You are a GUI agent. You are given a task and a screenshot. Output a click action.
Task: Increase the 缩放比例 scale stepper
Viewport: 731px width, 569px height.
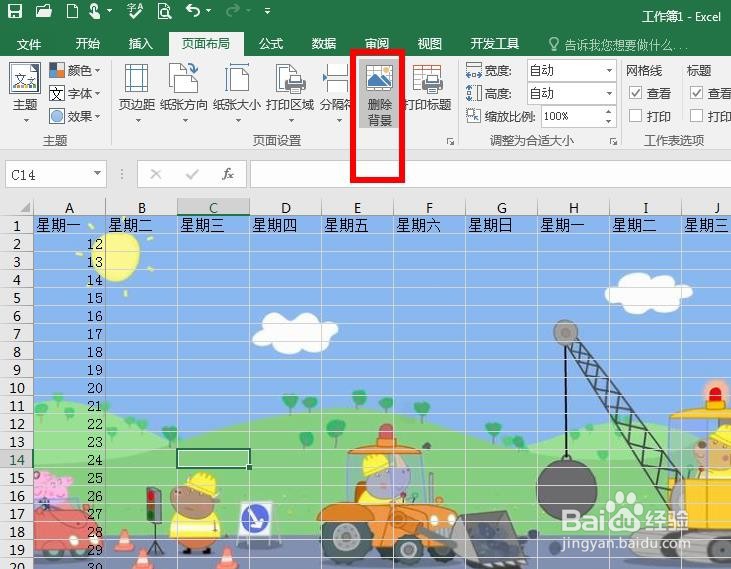click(x=608, y=112)
